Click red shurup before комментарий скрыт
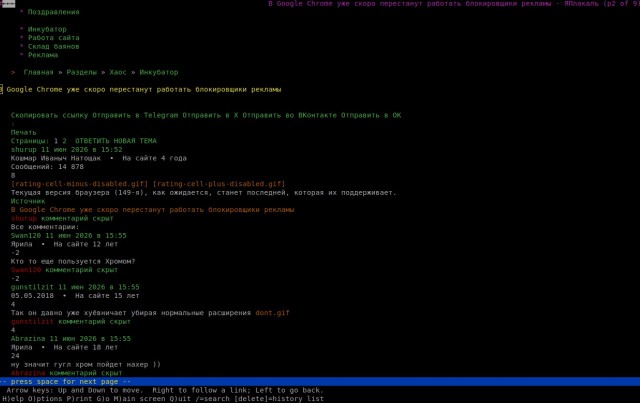 point(24,218)
